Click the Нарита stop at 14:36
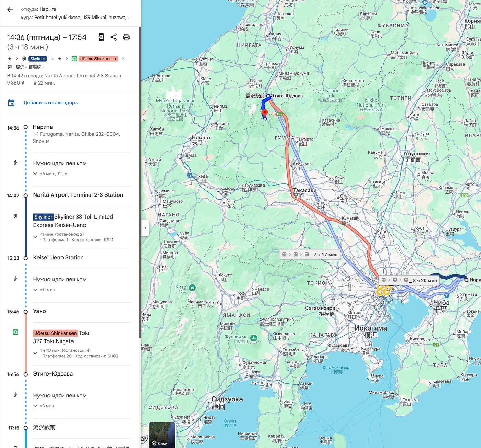Image resolution: width=481 pixels, height=448 pixels. [43, 127]
